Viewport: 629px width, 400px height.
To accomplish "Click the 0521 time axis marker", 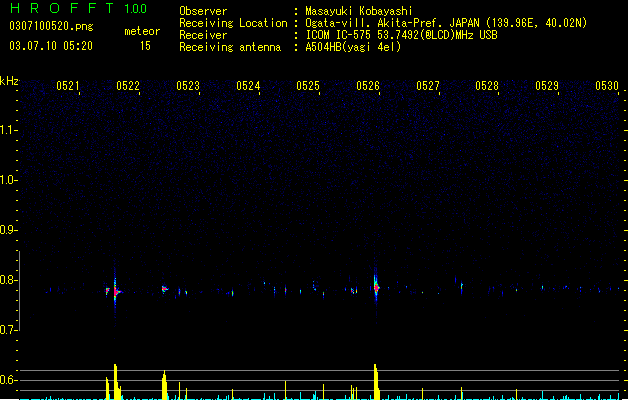I will [68, 85].
